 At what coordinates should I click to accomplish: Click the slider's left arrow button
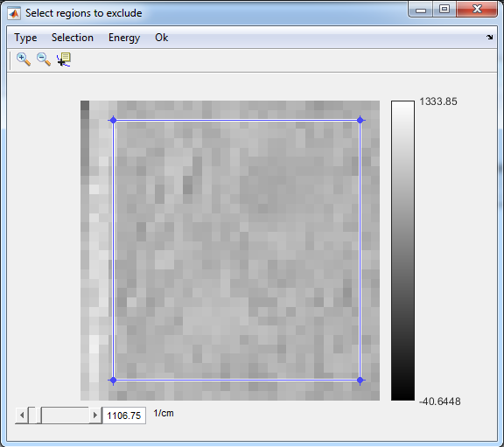click(22, 416)
